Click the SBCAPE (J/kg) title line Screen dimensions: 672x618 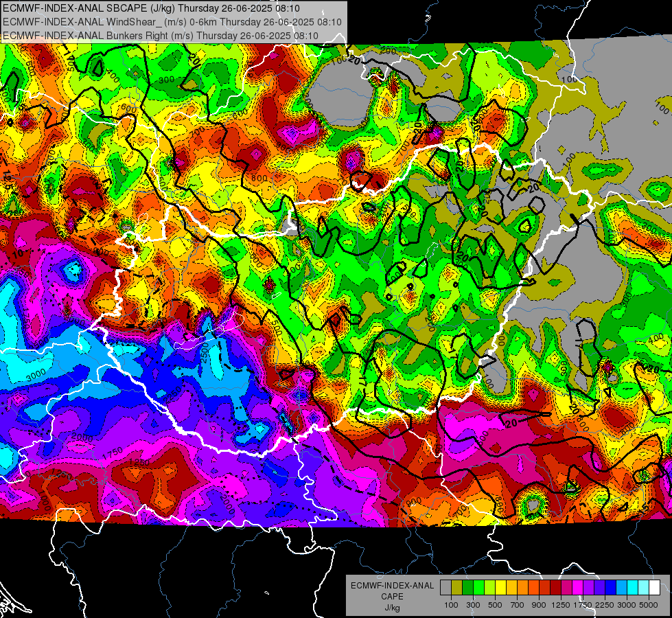click(151, 8)
